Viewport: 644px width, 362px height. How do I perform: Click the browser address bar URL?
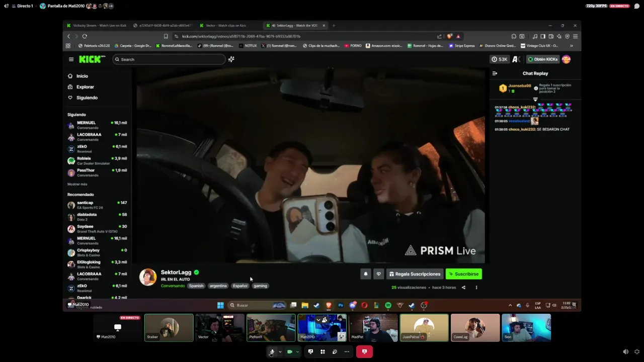tap(241, 36)
